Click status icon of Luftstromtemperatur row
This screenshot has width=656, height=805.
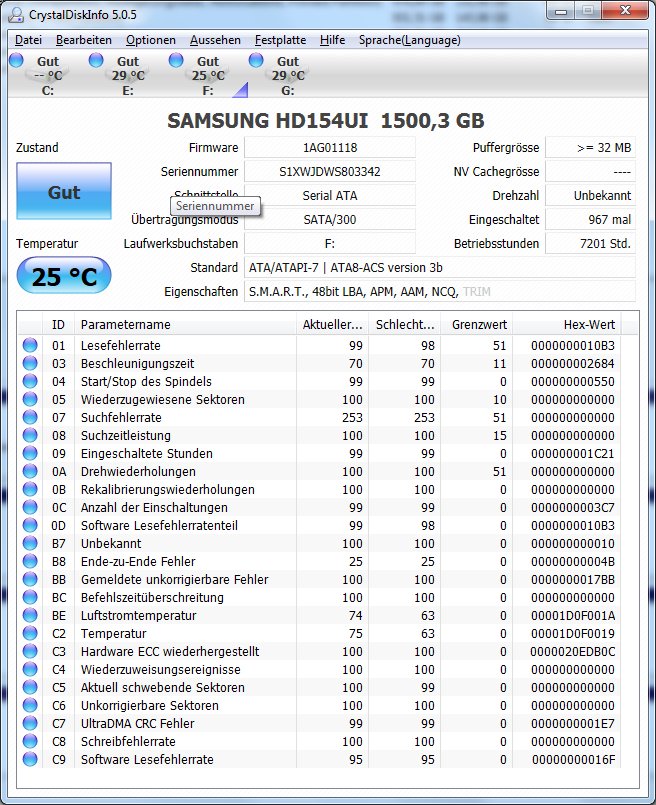click(30, 615)
